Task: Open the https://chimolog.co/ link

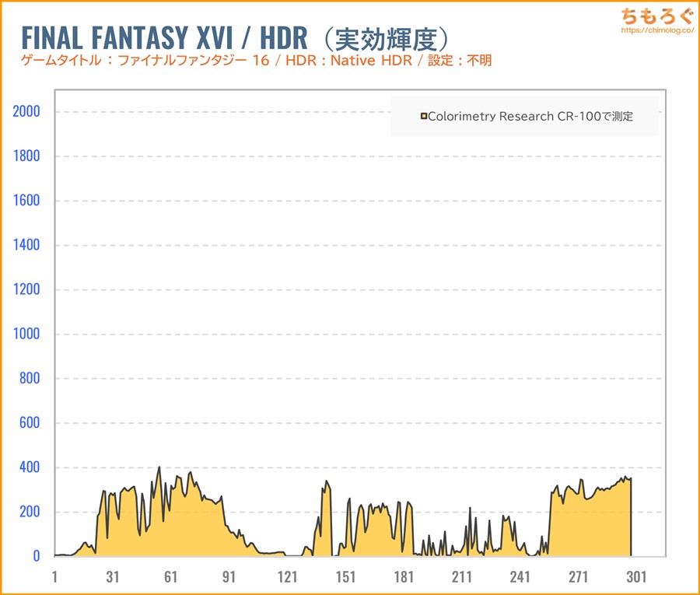Action: [657, 30]
